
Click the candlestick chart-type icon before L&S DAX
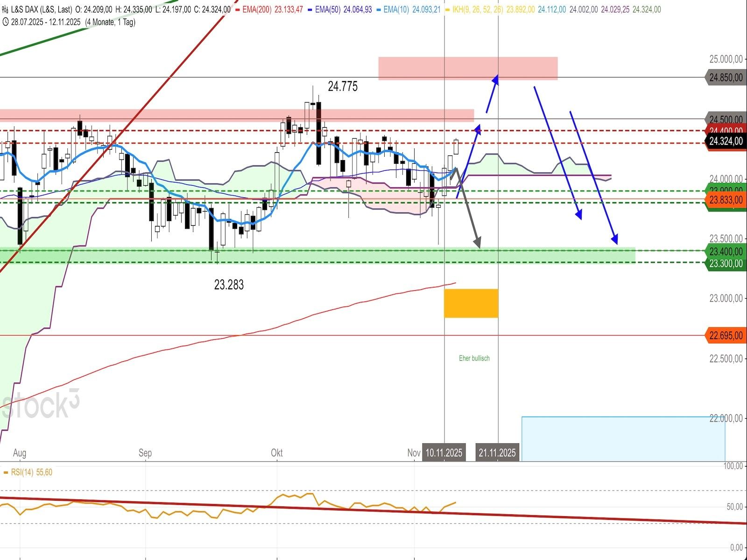coord(5,9)
